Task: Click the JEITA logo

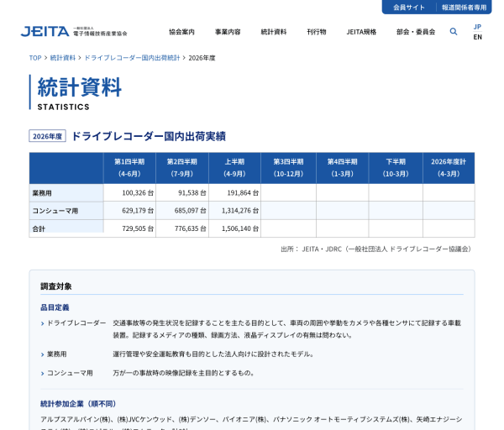Action: point(74,32)
